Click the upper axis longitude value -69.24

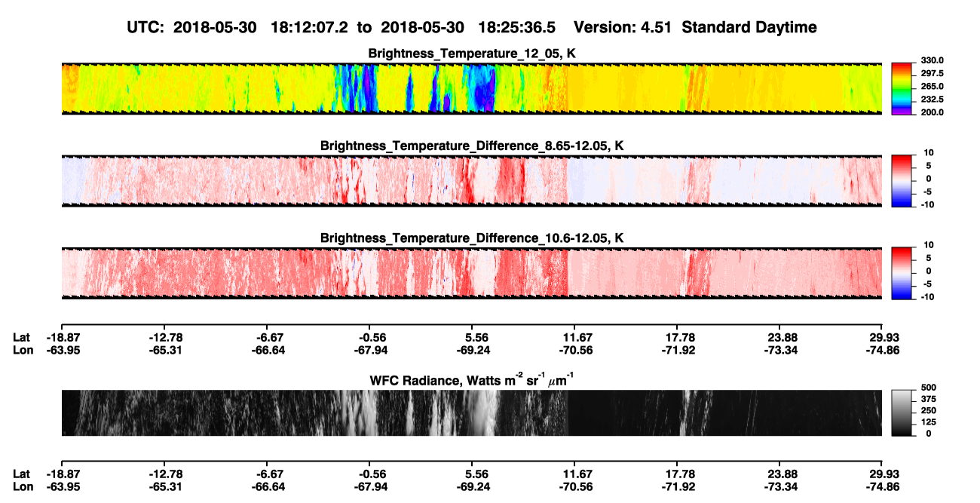(472, 350)
